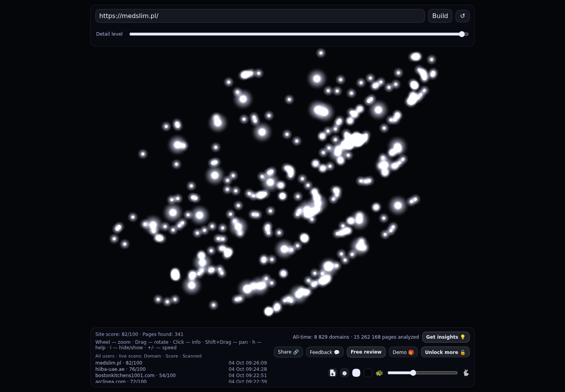Viewport: 565px width, 392px height.
Task: Click the 04 Oct 09:22:51 timestamp
Action: tap(248, 376)
